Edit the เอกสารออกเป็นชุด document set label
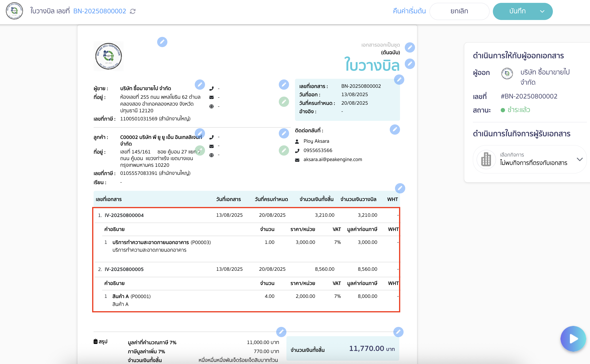590x364 pixels. point(410,47)
